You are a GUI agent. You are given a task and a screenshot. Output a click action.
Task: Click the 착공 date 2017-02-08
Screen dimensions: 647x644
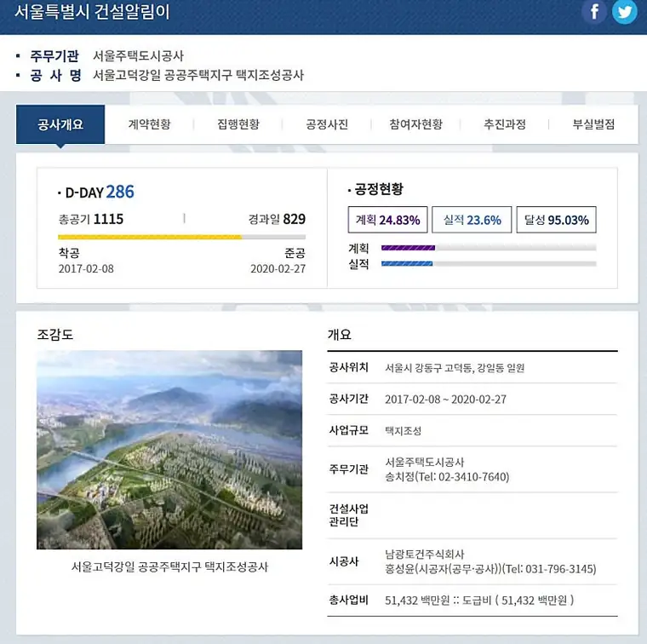click(x=86, y=268)
